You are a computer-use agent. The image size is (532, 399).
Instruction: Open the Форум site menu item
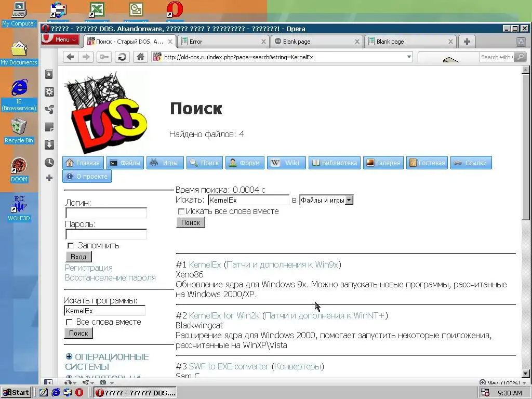coord(245,163)
